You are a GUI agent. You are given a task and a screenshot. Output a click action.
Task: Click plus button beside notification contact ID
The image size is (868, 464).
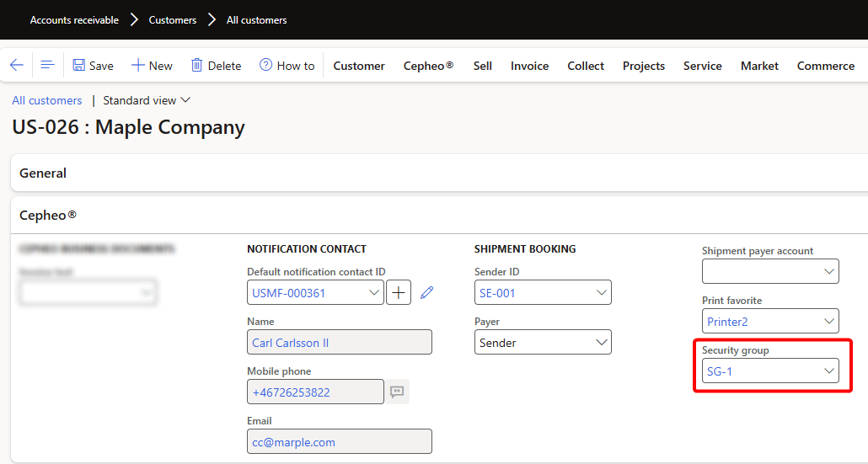point(399,293)
